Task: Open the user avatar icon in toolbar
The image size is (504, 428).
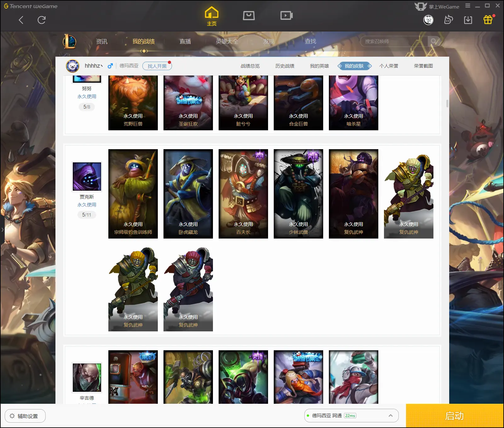Action: coord(428,20)
